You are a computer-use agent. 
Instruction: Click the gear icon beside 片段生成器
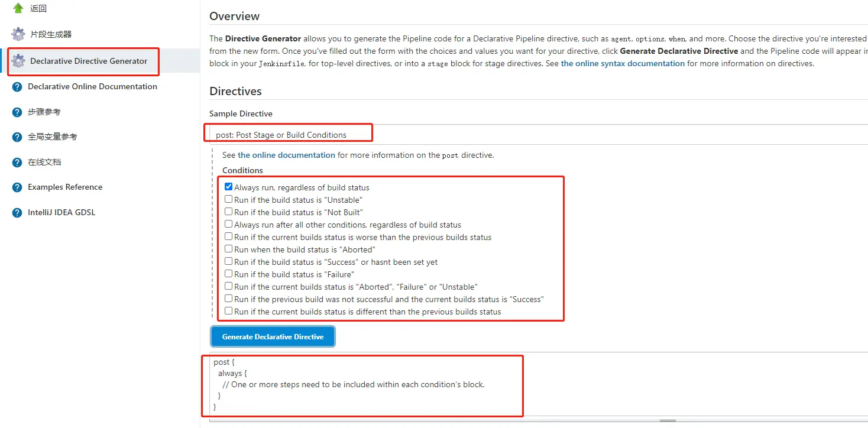[18, 34]
